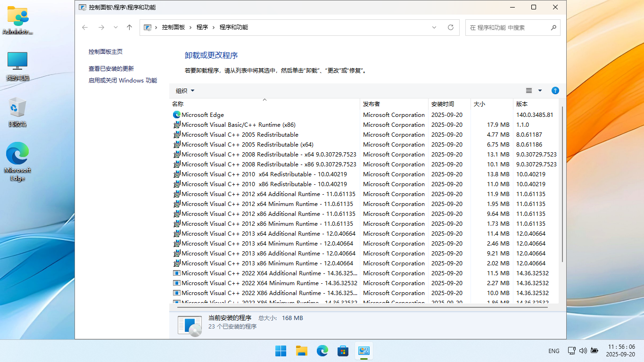This screenshot has width=644, height=362.
Task: Click the Back navigation arrow
Action: pos(85,27)
